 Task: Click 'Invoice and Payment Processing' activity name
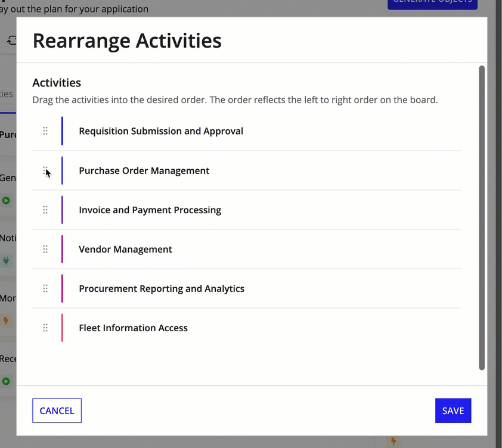(x=150, y=210)
